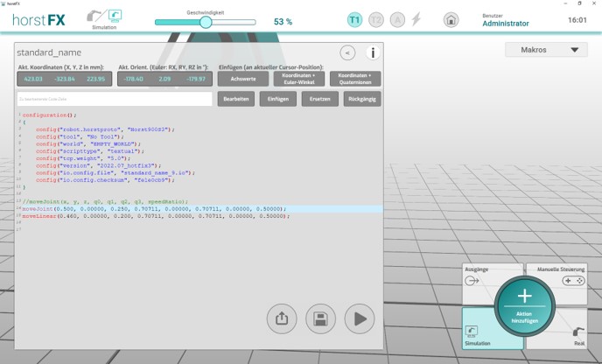
Task: Click the Einfügen button
Action: [278, 99]
